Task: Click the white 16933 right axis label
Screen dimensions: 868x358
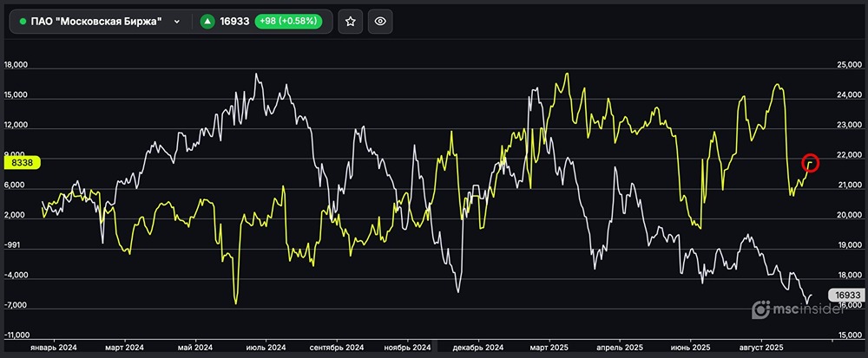Action: click(846, 296)
